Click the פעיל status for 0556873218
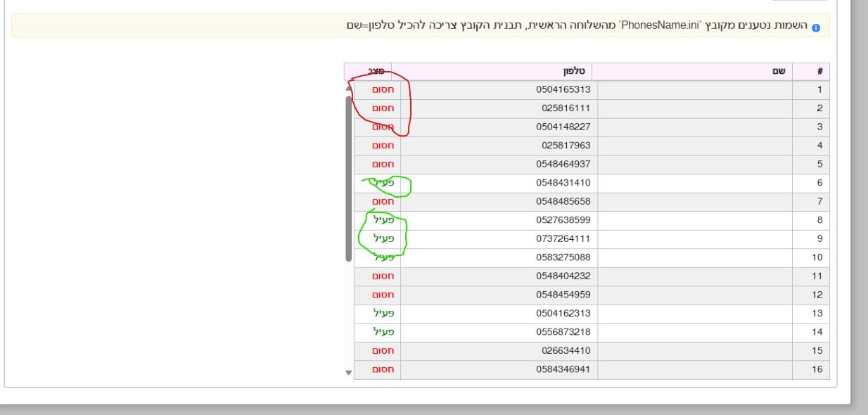This screenshot has width=868, height=415. [382, 333]
